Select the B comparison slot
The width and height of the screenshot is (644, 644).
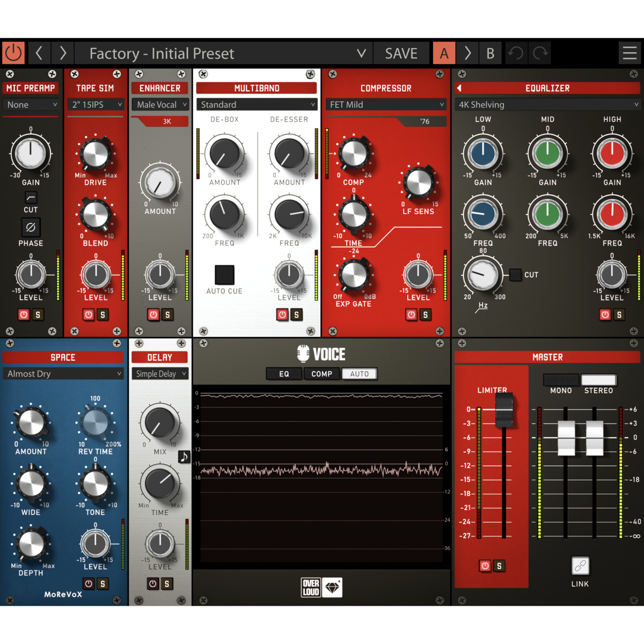click(490, 53)
